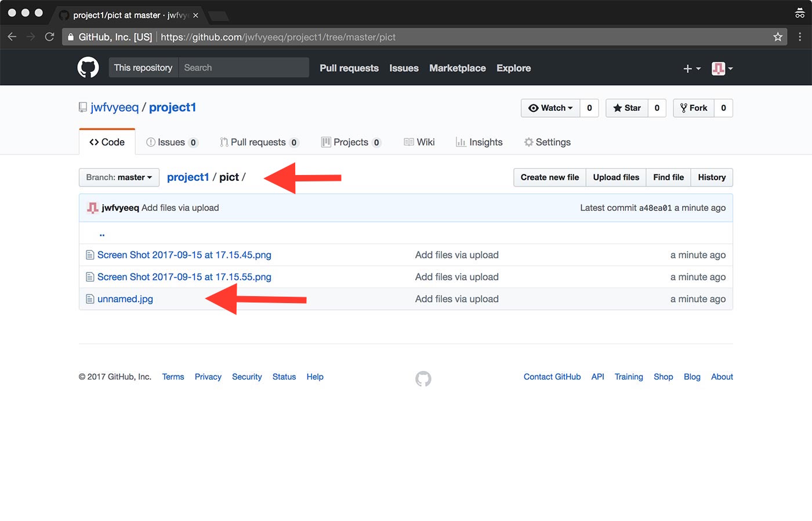Fork the project1 repository
812x521 pixels.
[x=694, y=108]
